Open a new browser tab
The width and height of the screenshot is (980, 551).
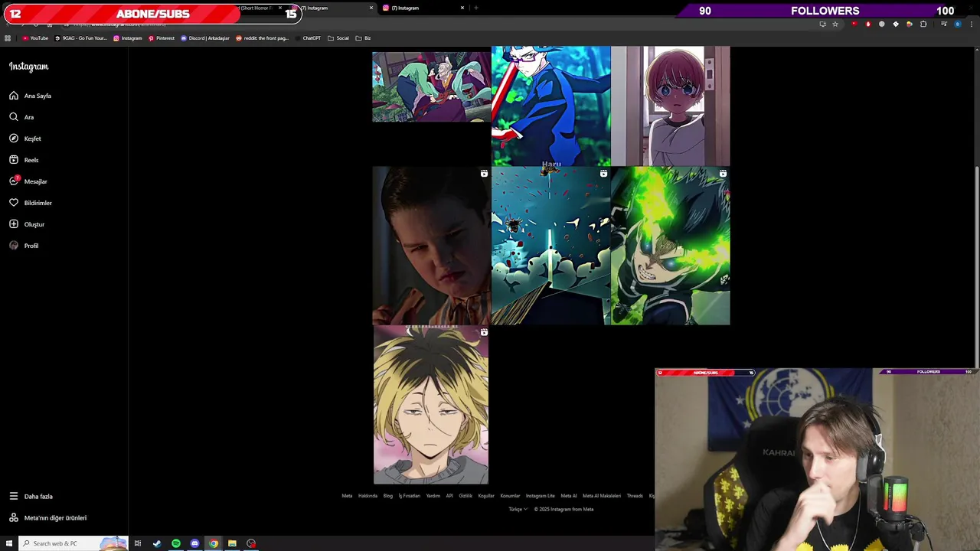(476, 8)
